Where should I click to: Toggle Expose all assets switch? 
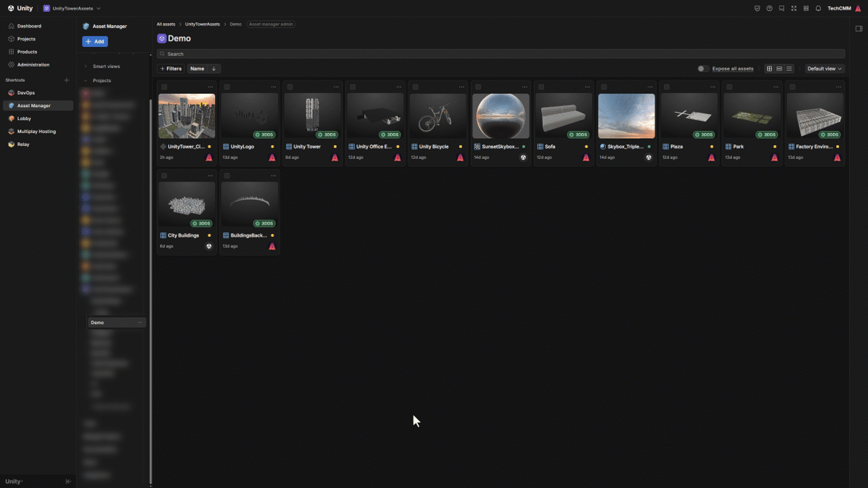703,68
